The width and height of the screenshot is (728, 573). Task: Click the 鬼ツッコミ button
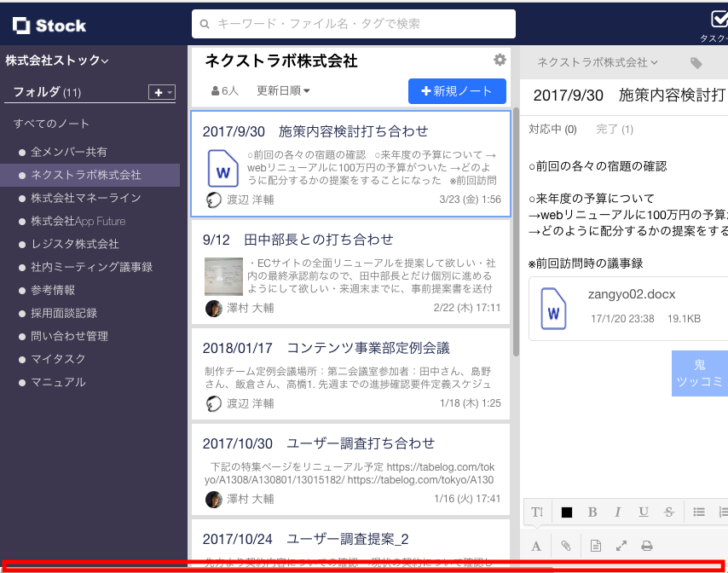pyautogui.click(x=700, y=373)
